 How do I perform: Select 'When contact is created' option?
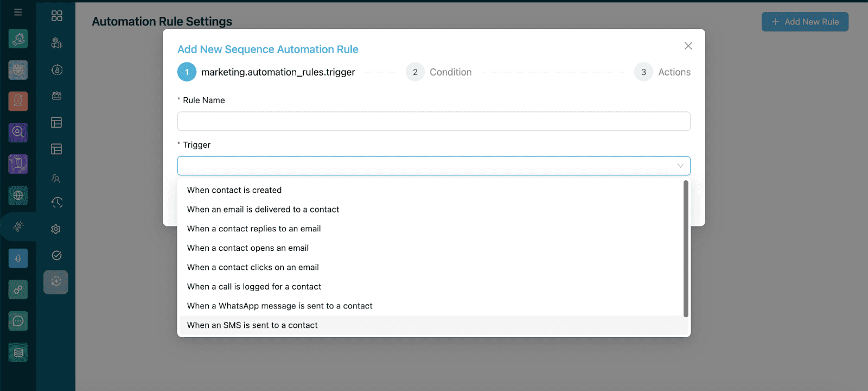pos(234,190)
